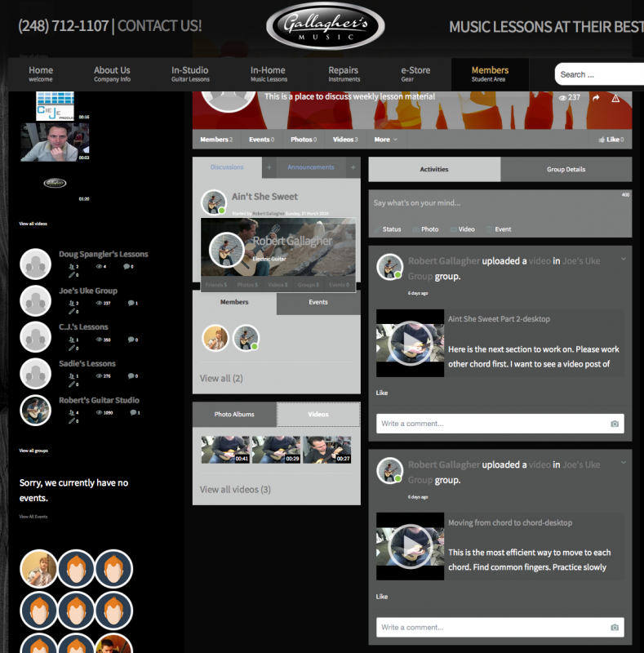Open Robert Gallagher avatar in first activity post
Image resolution: width=644 pixels, height=653 pixels.
[x=389, y=267]
